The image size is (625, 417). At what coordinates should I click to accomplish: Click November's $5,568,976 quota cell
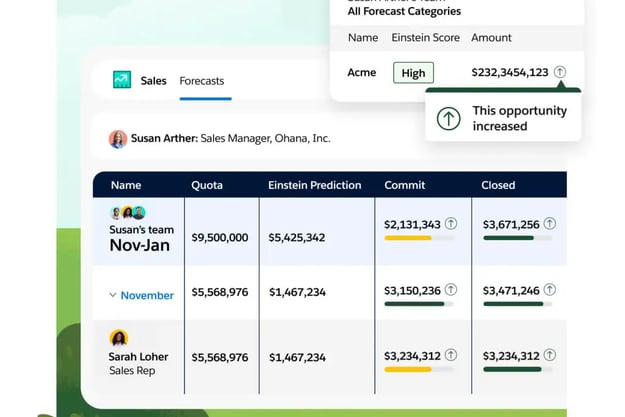click(220, 292)
